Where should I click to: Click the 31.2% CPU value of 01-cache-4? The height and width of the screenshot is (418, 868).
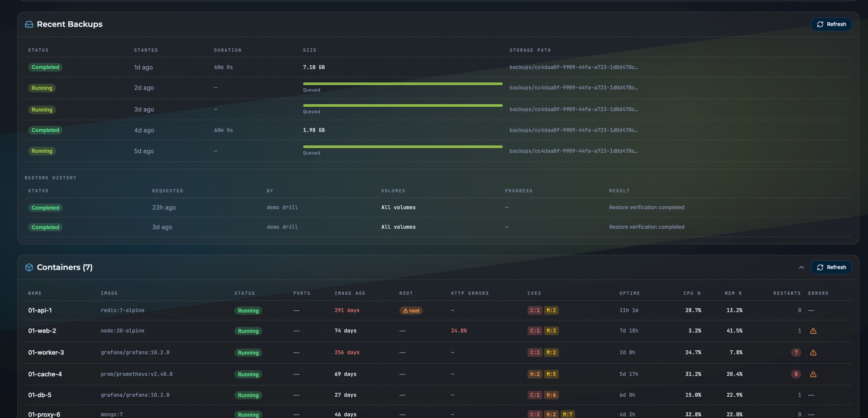tap(693, 374)
